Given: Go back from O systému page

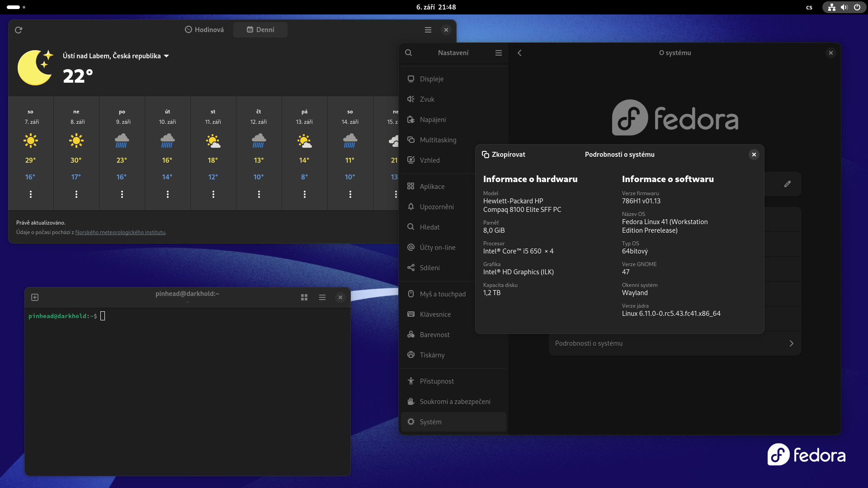Looking at the screenshot, I should pyautogui.click(x=519, y=53).
